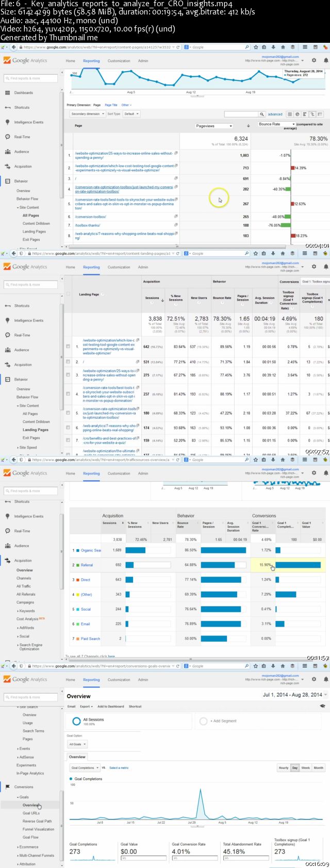Click Behavior icon in the All Pages frame

[x=7, y=181]
